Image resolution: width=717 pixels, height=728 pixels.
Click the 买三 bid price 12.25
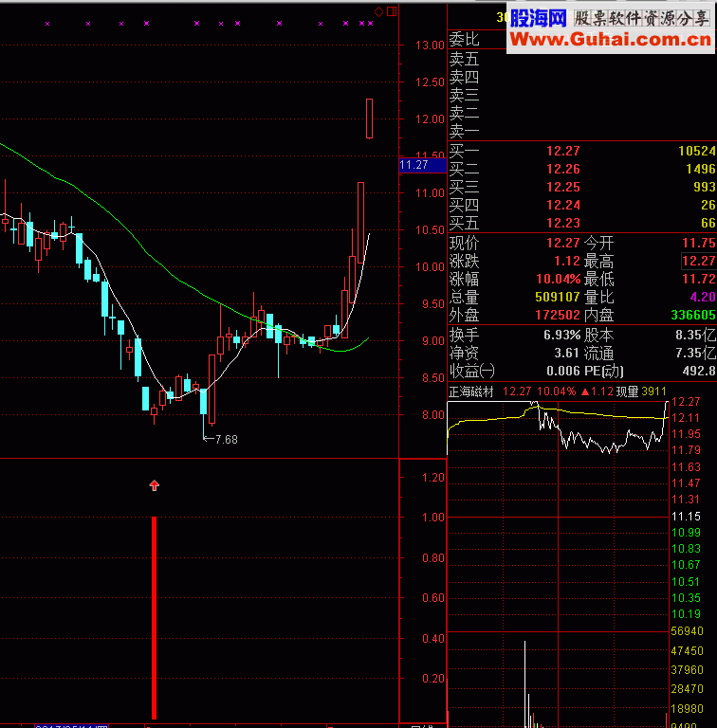[x=562, y=187]
